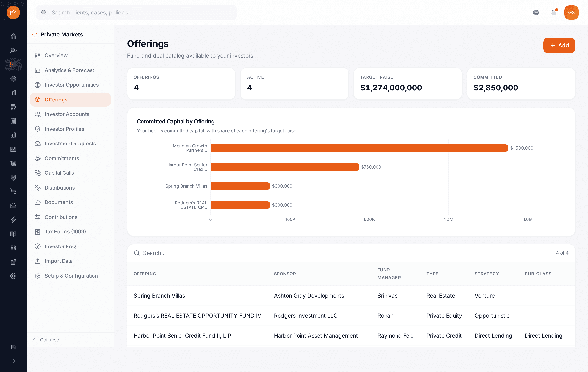This screenshot has width=588, height=372.
Task: Go to Investor Opportunities
Action: pos(70,85)
